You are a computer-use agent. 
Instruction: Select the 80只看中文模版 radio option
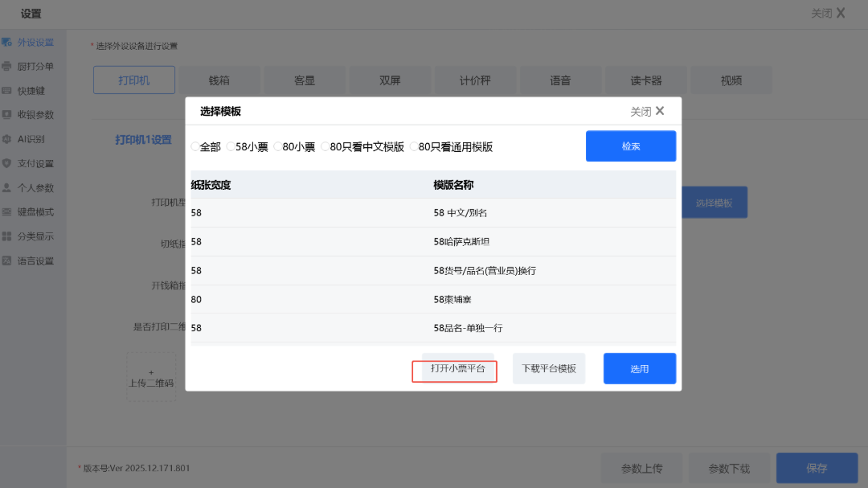(x=325, y=147)
